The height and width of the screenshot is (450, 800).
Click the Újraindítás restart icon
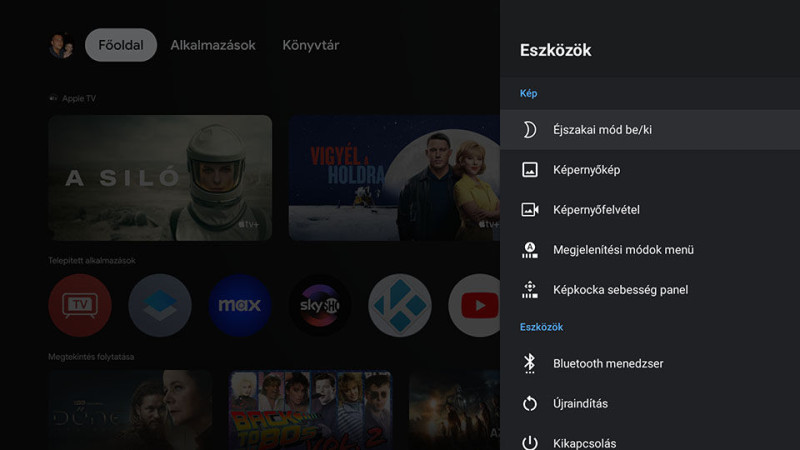pyautogui.click(x=530, y=404)
